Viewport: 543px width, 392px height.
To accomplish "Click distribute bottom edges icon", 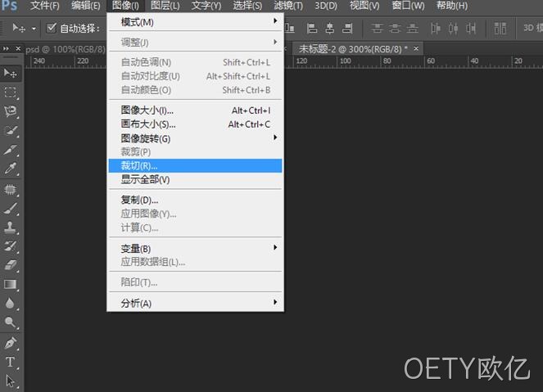I will click(413, 28).
